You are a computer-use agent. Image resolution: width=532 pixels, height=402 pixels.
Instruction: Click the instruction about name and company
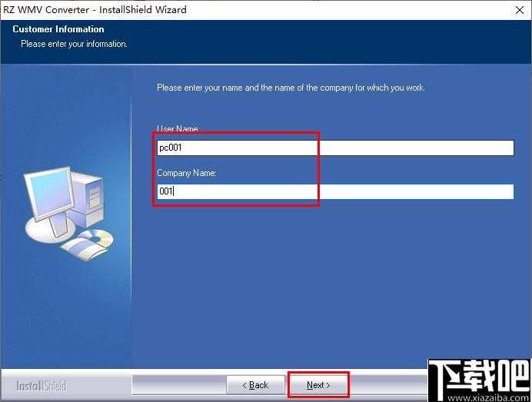click(x=291, y=88)
